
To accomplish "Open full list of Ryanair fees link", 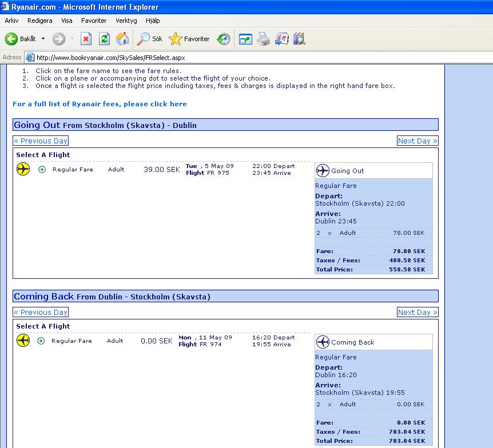I will [100, 104].
